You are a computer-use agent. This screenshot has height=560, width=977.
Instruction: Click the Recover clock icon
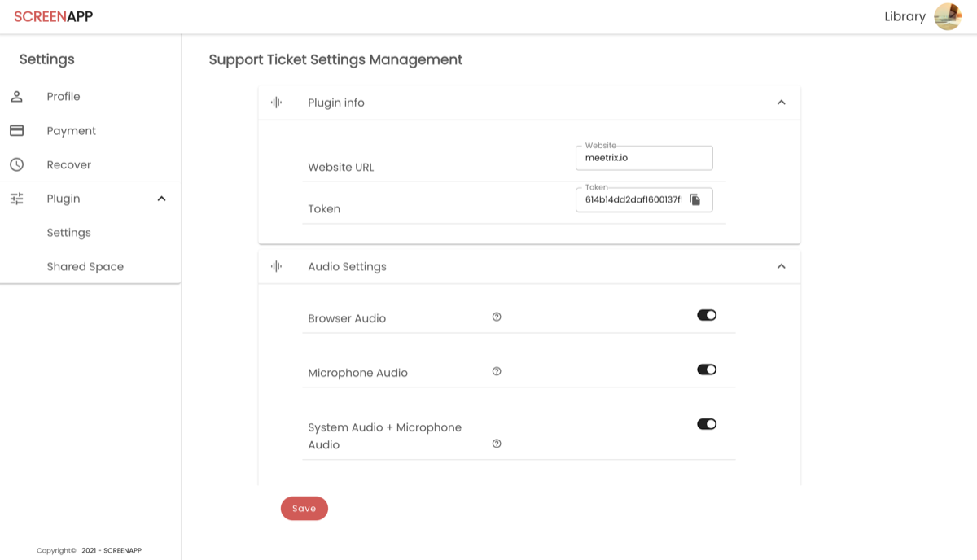(x=16, y=164)
